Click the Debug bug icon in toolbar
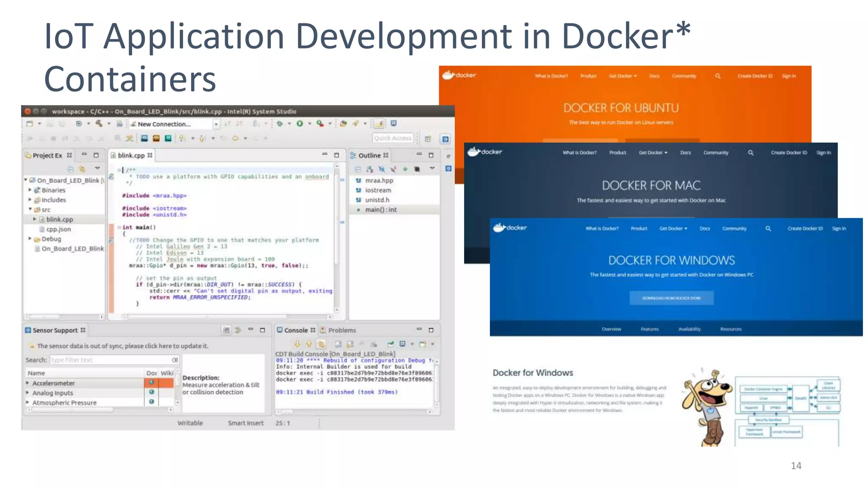Image resolution: width=868 pixels, height=488 pixels. 280,124
